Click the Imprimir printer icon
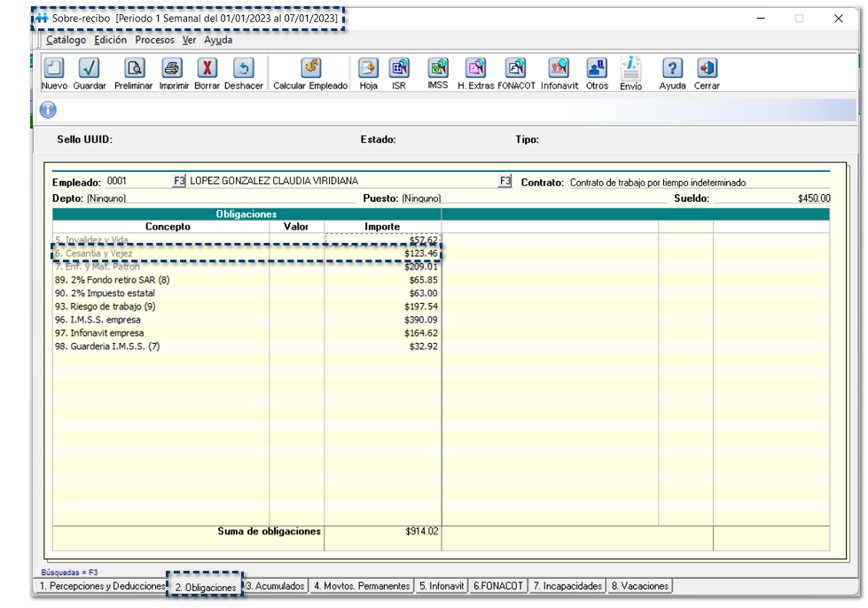 pyautogui.click(x=173, y=69)
